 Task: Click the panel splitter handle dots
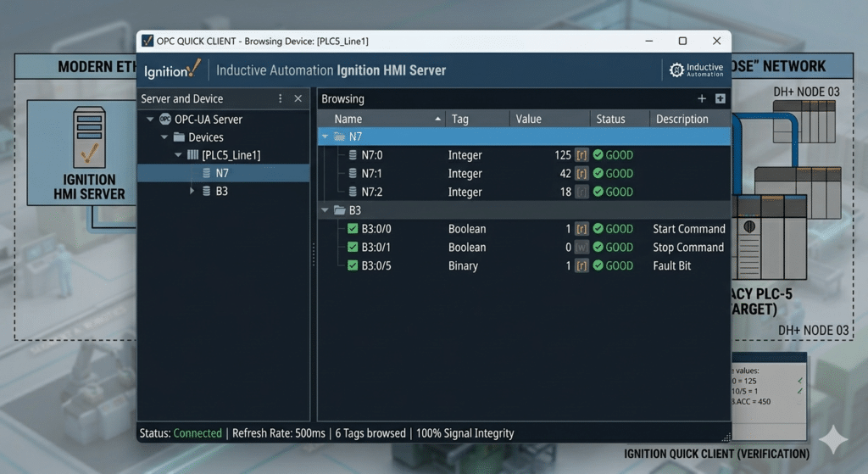click(314, 254)
